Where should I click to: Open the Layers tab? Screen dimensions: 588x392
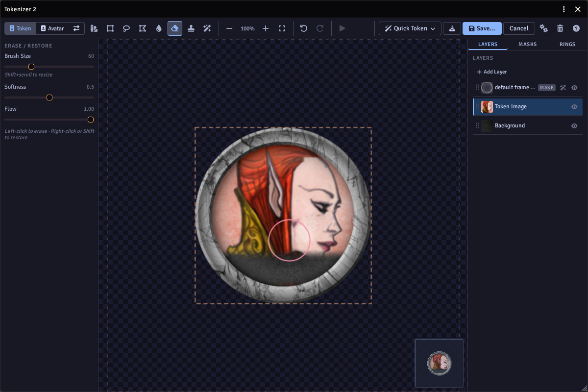(x=488, y=45)
